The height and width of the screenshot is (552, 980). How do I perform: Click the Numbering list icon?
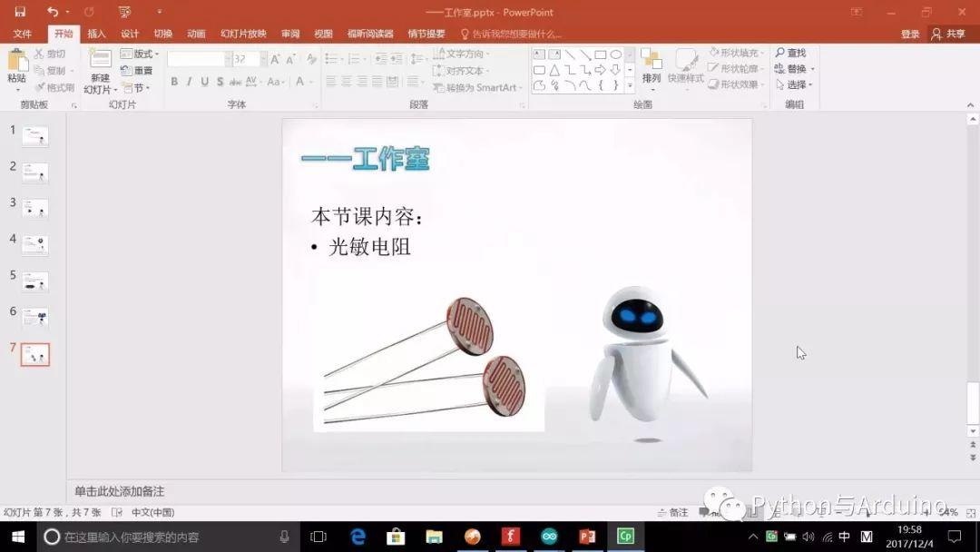pyautogui.click(x=353, y=59)
